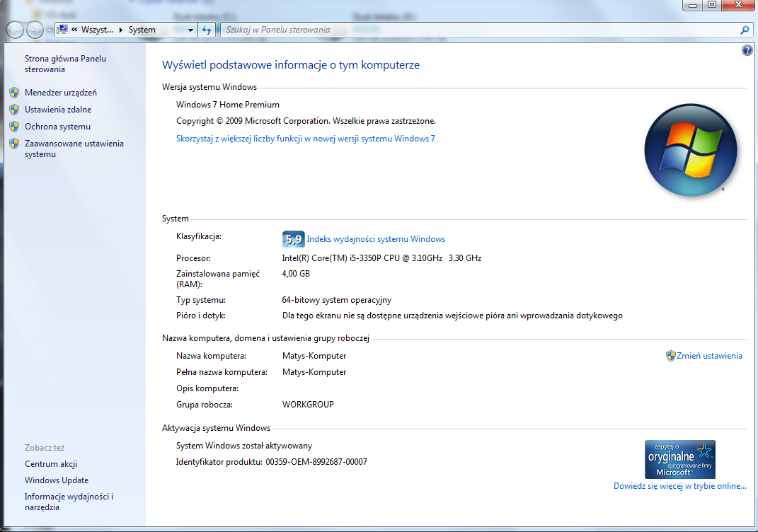Open 'Ustawienia zdalne'
Viewport: 758px width, 532px height.
coord(58,109)
